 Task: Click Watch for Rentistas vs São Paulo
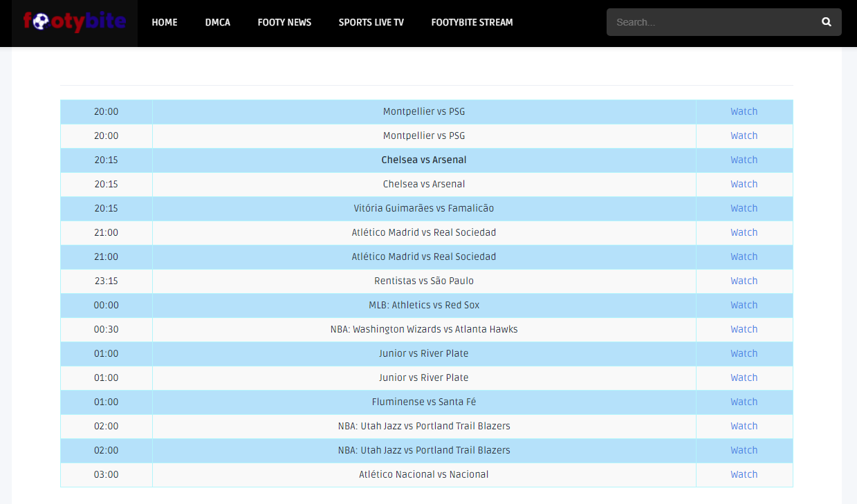click(x=744, y=281)
